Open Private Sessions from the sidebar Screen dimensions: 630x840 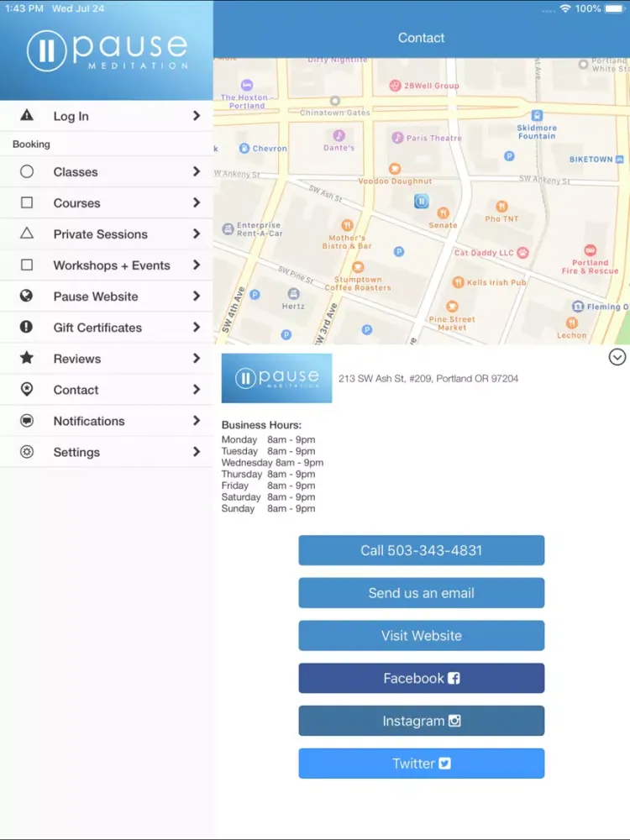[x=107, y=234]
